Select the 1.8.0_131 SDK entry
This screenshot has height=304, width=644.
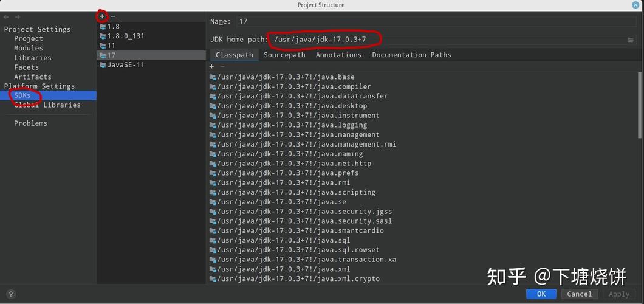tap(125, 36)
